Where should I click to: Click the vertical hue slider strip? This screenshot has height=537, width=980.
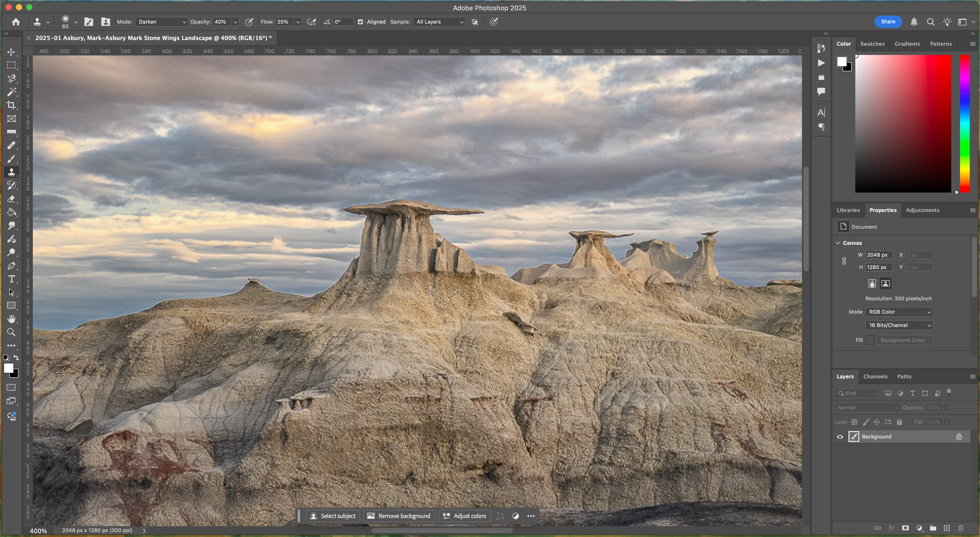pyautogui.click(x=964, y=124)
